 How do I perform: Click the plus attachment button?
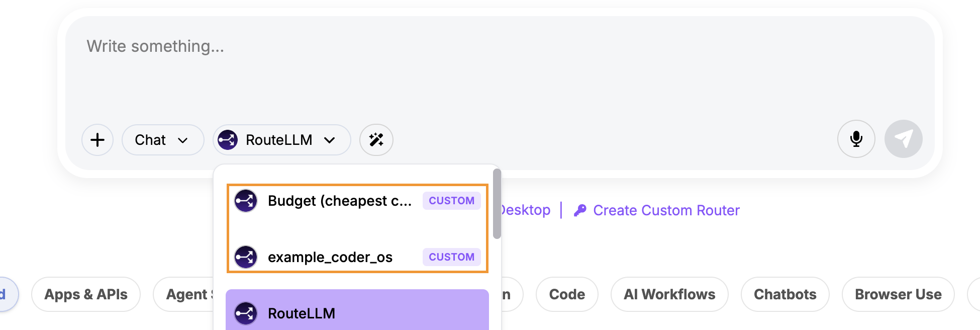[x=97, y=140]
